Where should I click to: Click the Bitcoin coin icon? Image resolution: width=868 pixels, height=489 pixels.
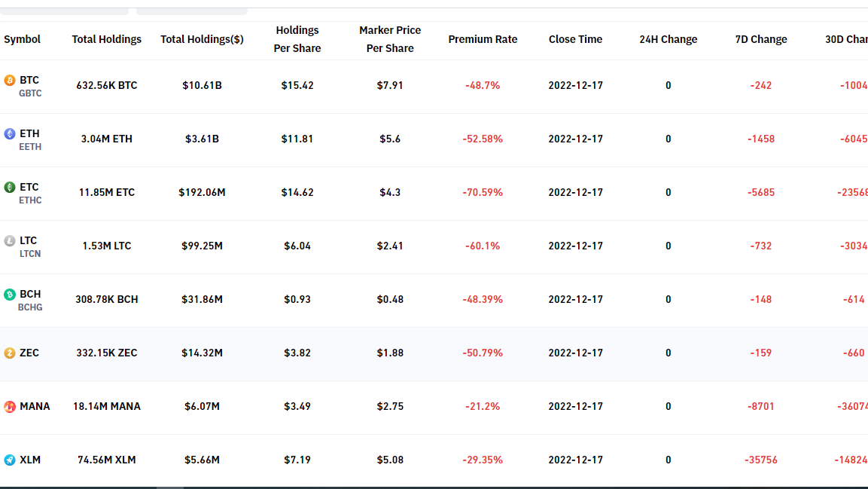click(10, 81)
